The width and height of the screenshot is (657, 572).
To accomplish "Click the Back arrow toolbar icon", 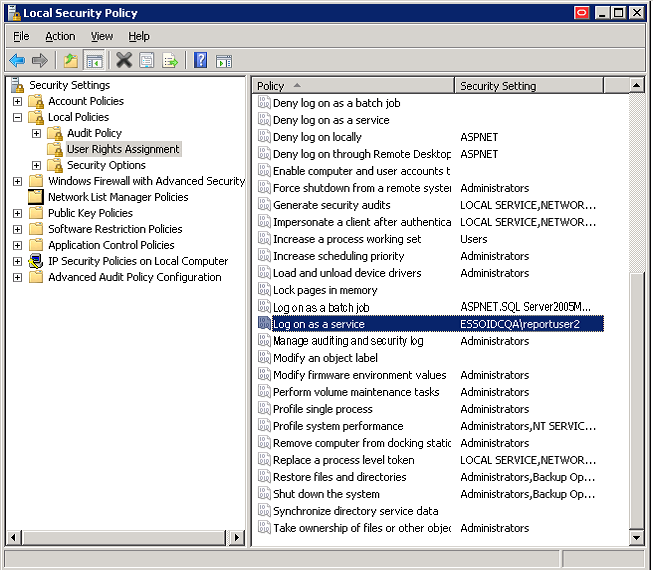I will [x=17, y=61].
